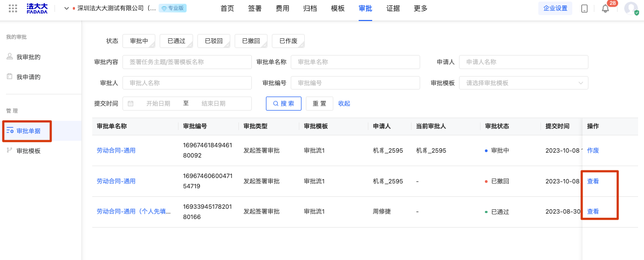Click the 提交时间 column header
644x260 pixels.
coord(557,127)
